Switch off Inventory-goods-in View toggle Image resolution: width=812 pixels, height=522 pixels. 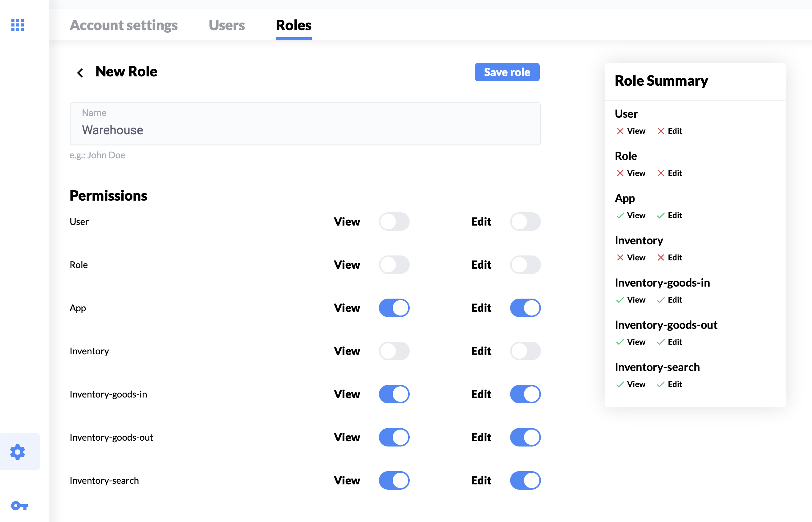[394, 394]
